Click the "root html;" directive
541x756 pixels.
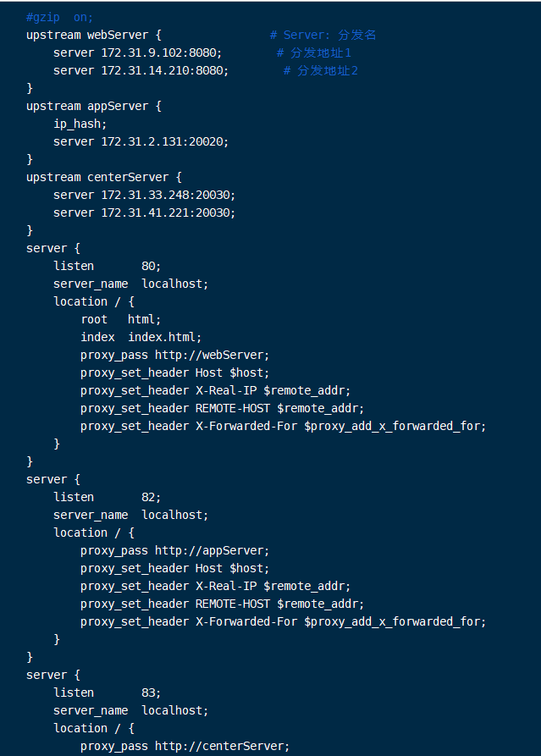pos(121,319)
